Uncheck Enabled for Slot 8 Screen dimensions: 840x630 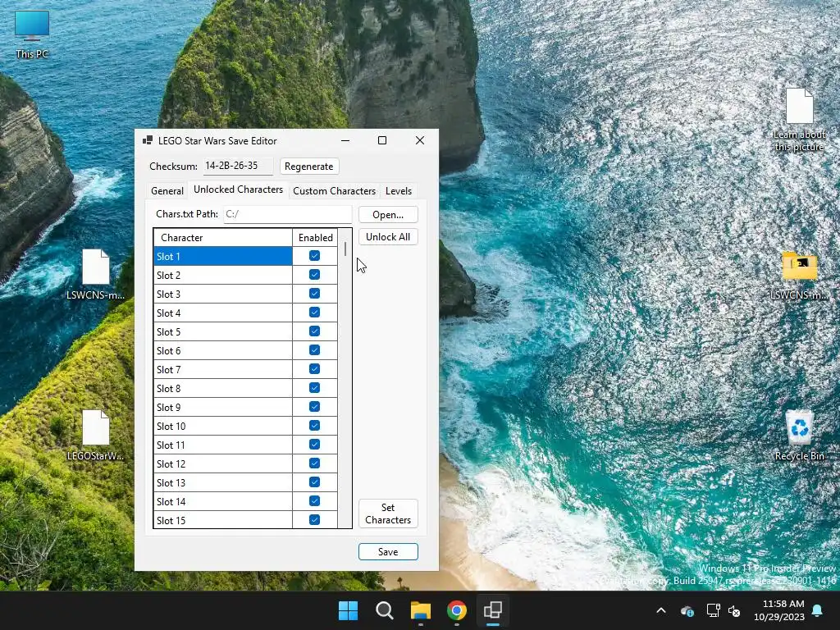point(314,388)
